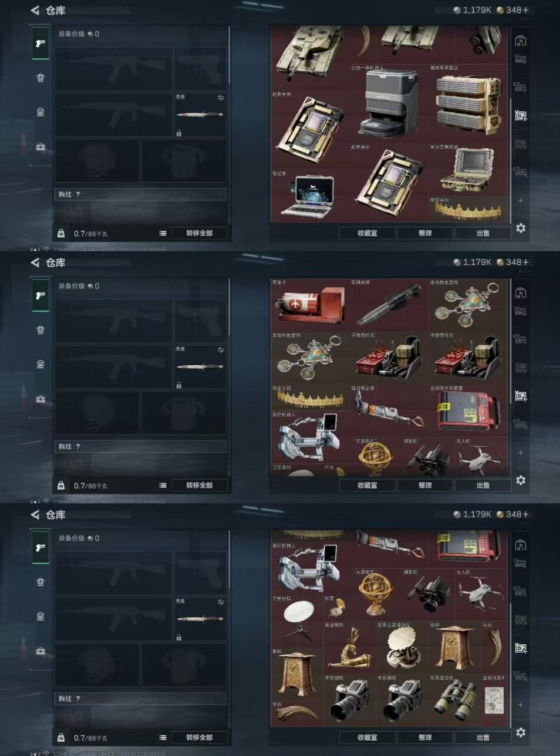Select the golden gazelle statue item
This screenshot has height=756, width=560.
[x=350, y=648]
